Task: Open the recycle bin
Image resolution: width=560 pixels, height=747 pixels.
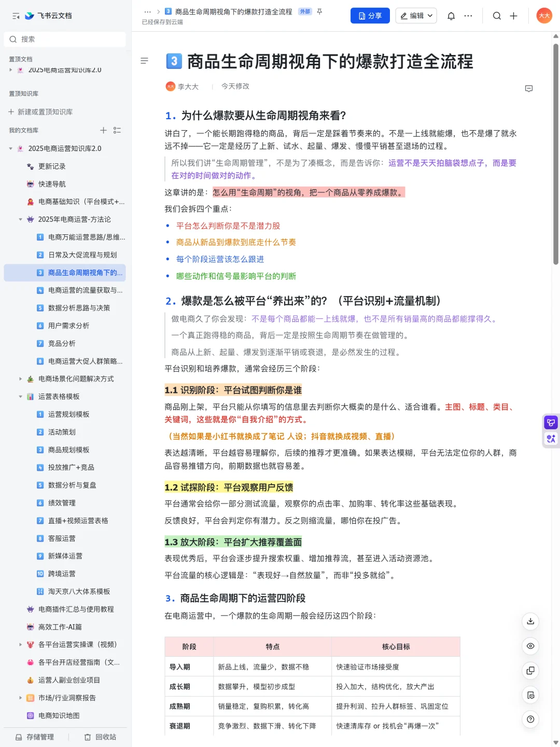Action: (x=101, y=737)
